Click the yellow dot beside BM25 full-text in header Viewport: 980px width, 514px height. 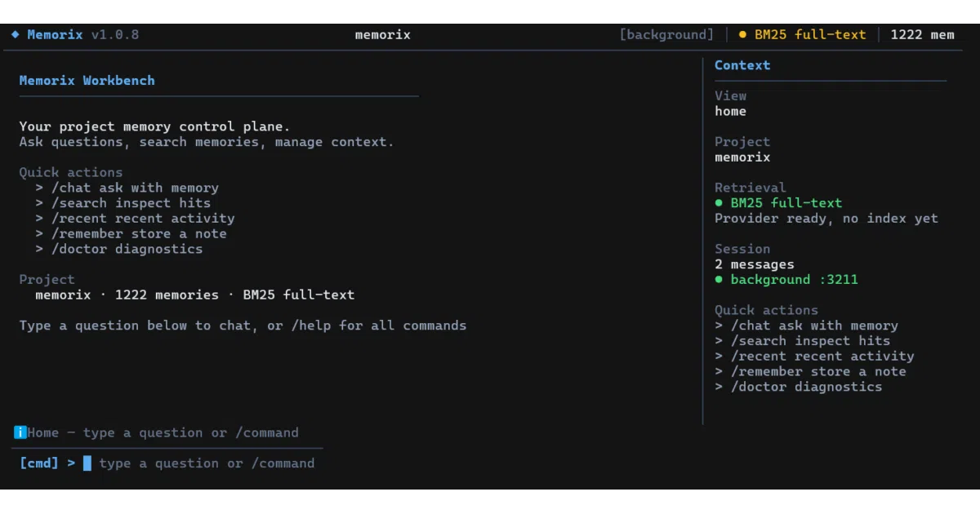pyautogui.click(x=742, y=34)
